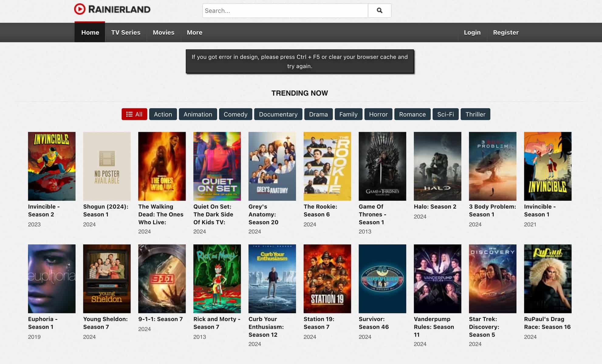Image resolution: width=602 pixels, height=364 pixels.
Task: Click Survivor: Season 46 title link
Action: pos(374,323)
